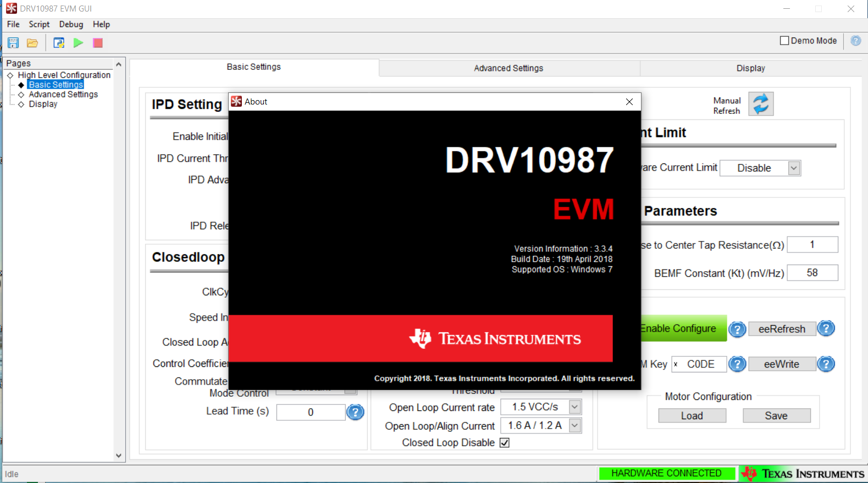Click the Save icon in toolbar

(13, 43)
